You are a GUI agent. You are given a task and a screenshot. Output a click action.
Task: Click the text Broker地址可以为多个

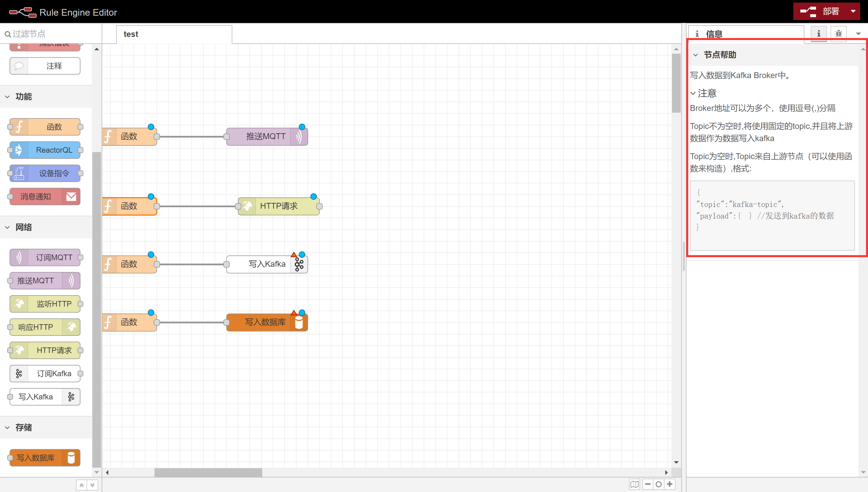(730, 108)
